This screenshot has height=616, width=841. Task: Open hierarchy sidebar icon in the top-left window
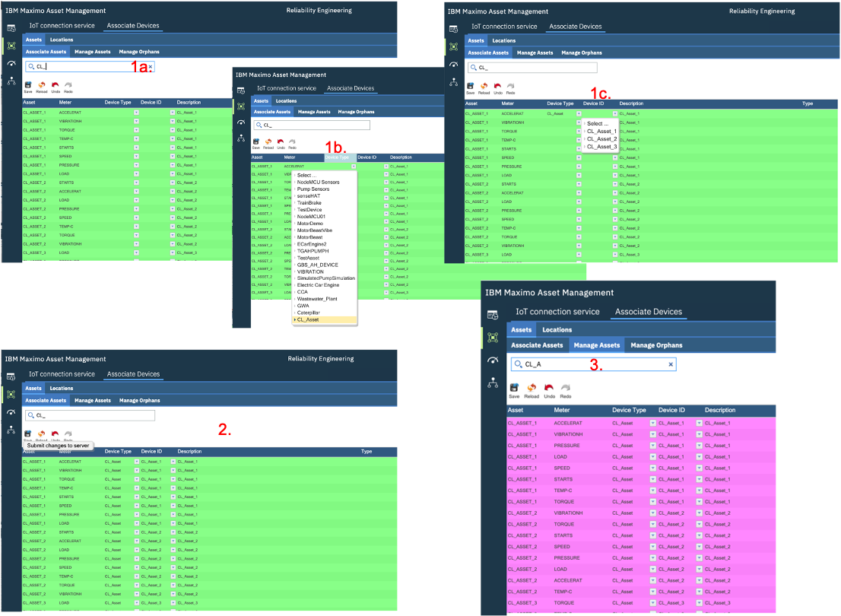(x=11, y=81)
